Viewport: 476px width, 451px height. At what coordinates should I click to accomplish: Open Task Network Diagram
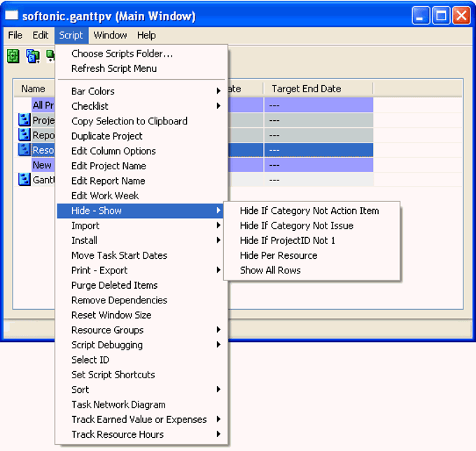[141, 405]
